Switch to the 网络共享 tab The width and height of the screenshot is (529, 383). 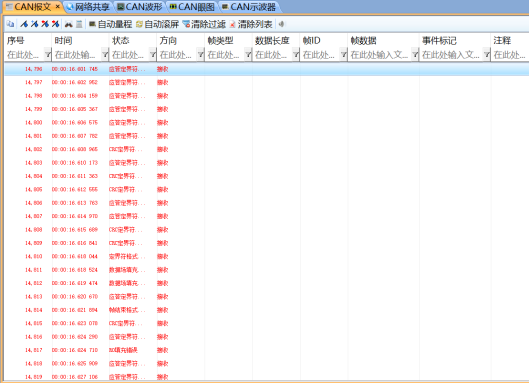pyautogui.click(x=88, y=7)
